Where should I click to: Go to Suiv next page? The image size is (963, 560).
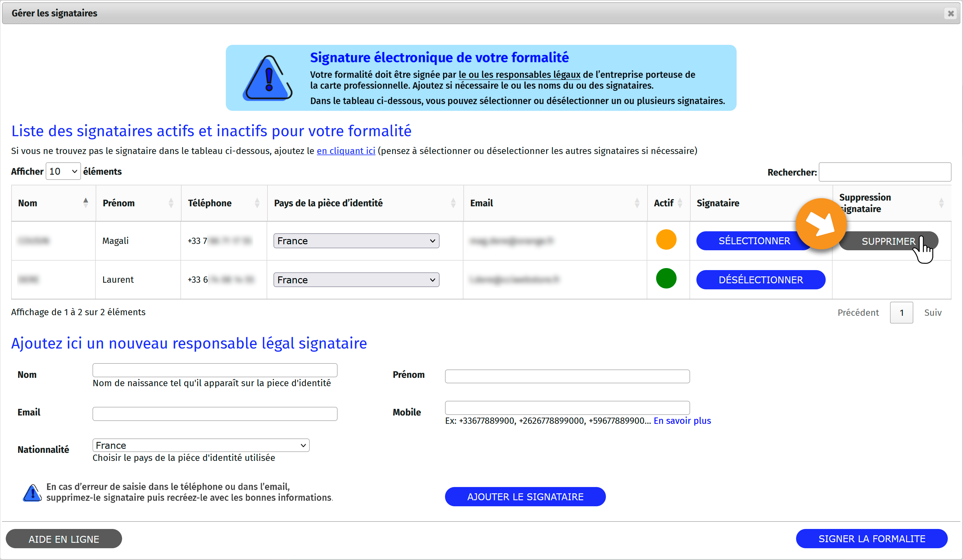tap(933, 313)
